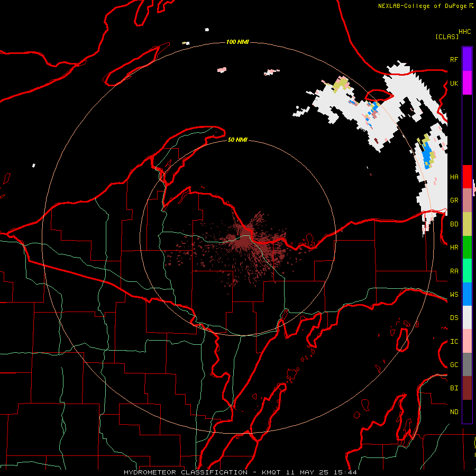476x476 pixels.
Task: Click the HA legend label
Action: click(454, 177)
